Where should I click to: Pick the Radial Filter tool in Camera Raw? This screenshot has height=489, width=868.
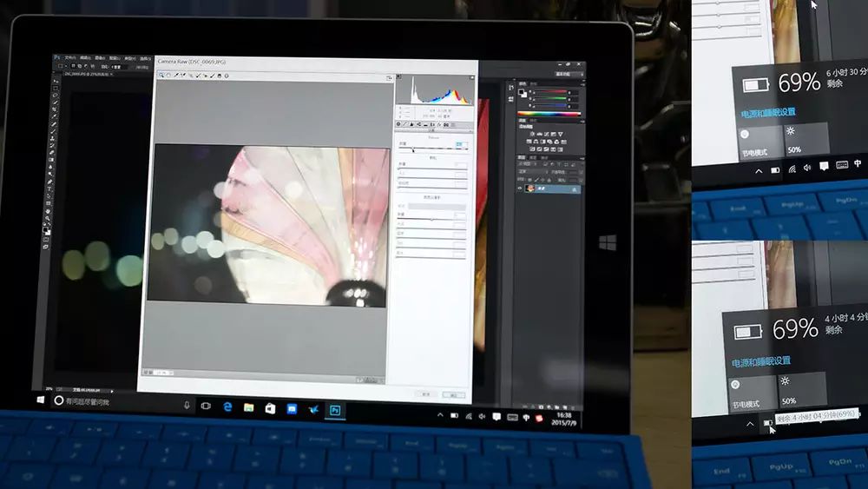(227, 76)
